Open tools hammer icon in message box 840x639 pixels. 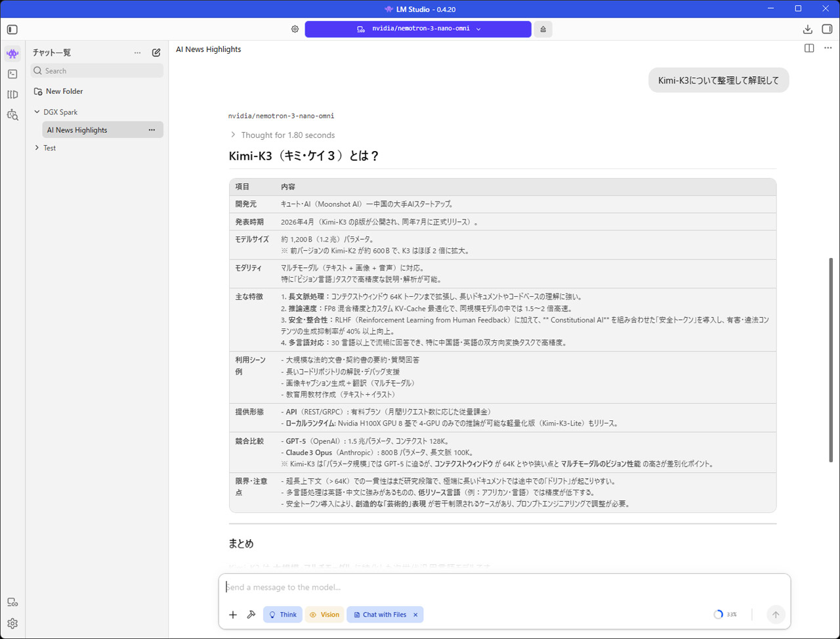[x=251, y=615]
